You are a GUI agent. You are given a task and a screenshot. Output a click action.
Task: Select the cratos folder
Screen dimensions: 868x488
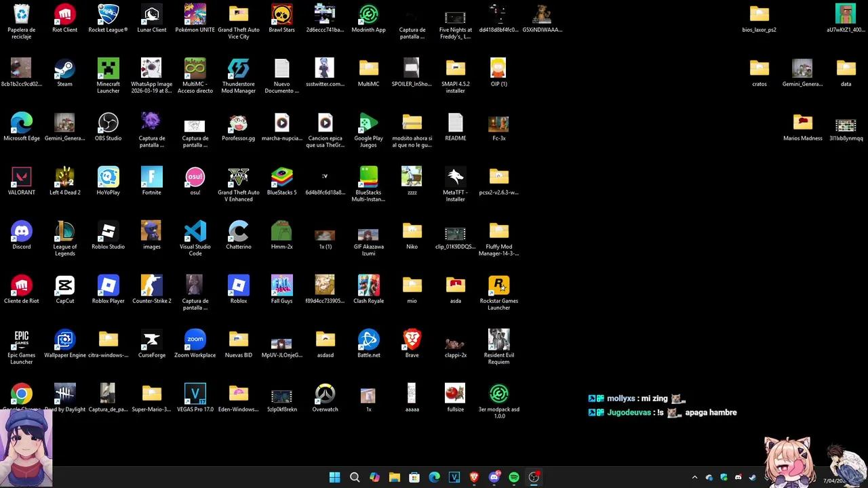tap(759, 73)
